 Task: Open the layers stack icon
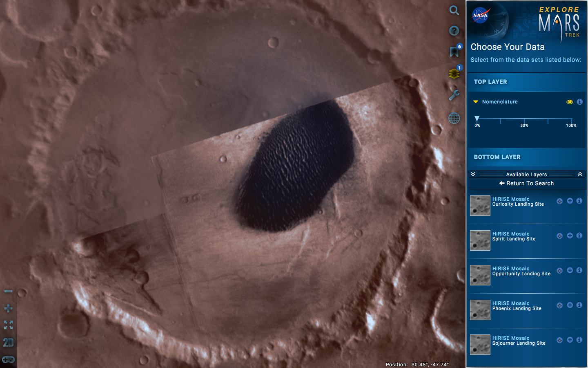click(454, 74)
